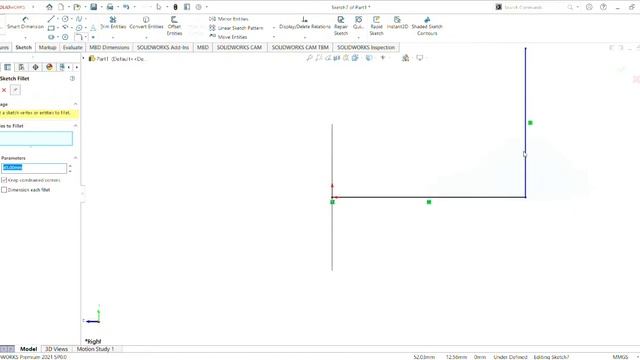Increase fillet radius with stepper up arrow
Image resolution: width=640 pixels, height=360 pixels.
(x=70, y=165)
